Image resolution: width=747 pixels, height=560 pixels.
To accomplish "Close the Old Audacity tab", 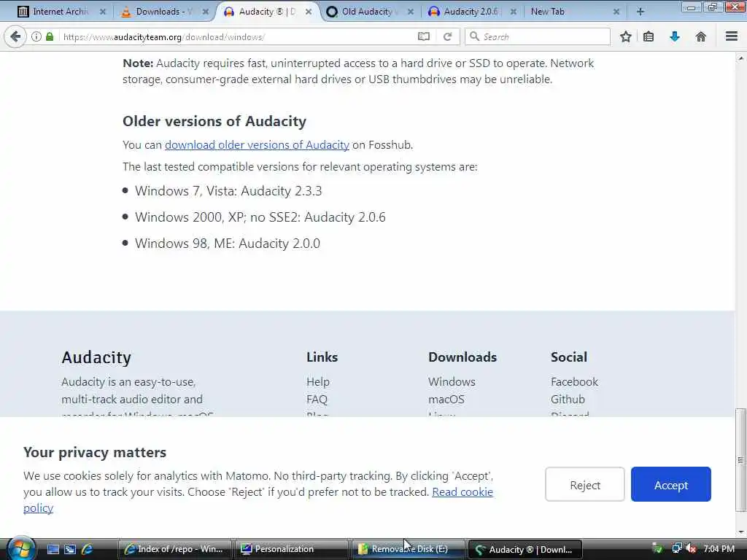I will point(410,12).
